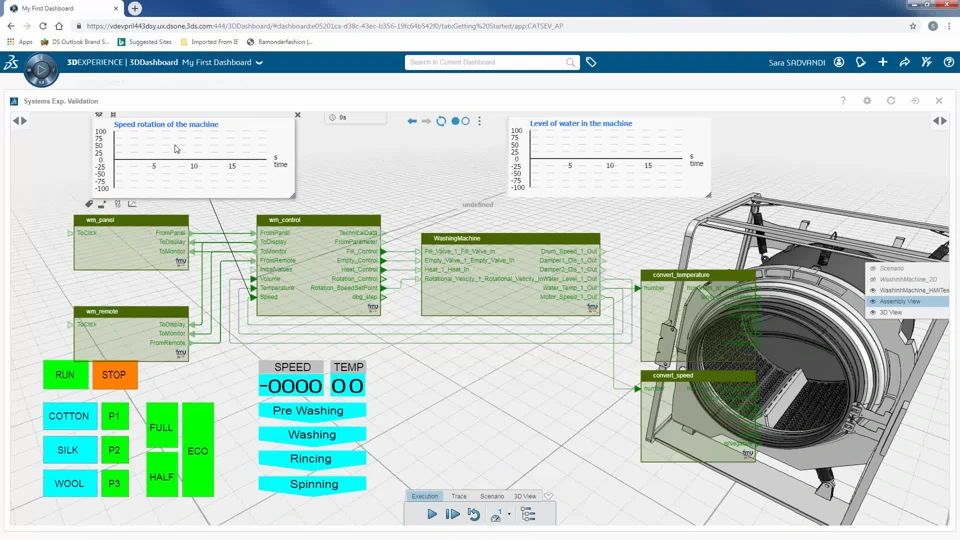This screenshot has width=960, height=540.
Task: Select the filled circle radio toggle
Action: point(455,121)
